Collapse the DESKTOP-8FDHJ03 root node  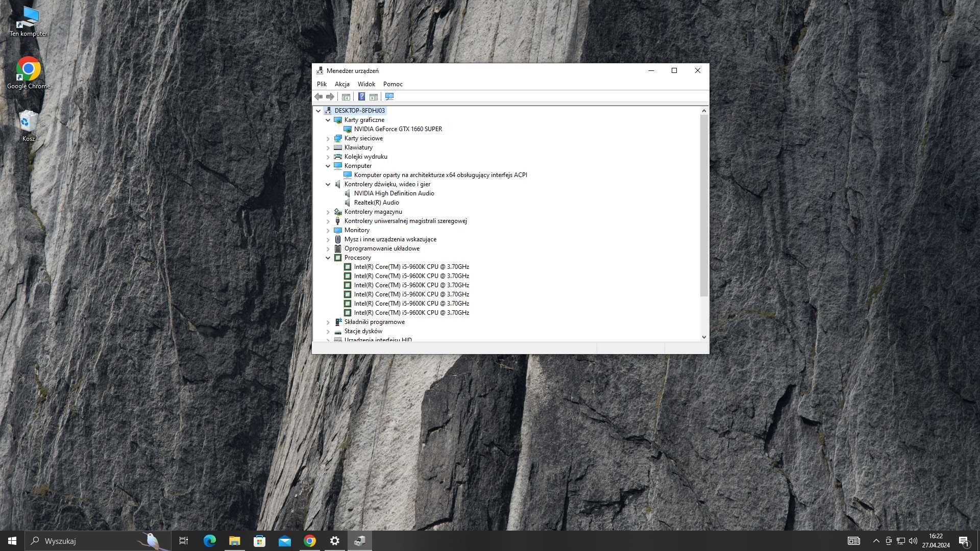[318, 111]
